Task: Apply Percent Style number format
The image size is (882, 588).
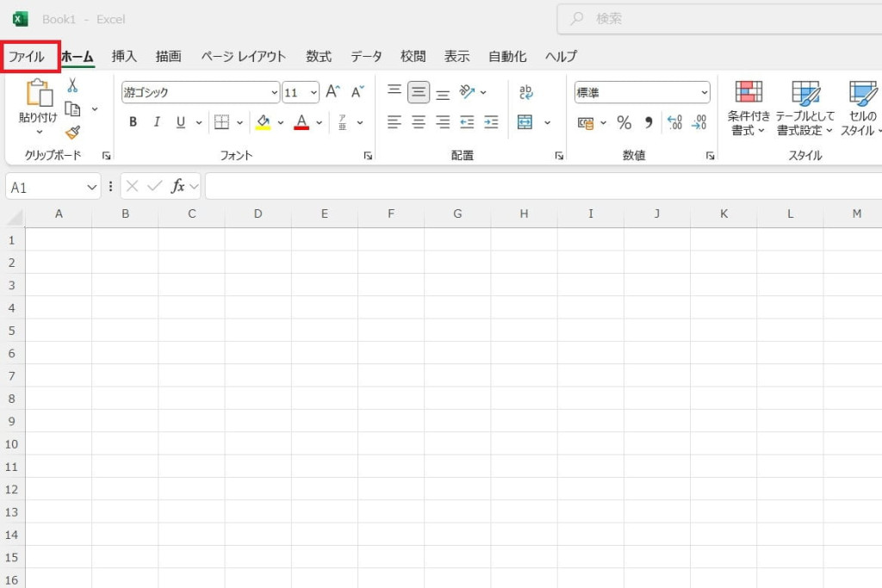Action: 624,122
